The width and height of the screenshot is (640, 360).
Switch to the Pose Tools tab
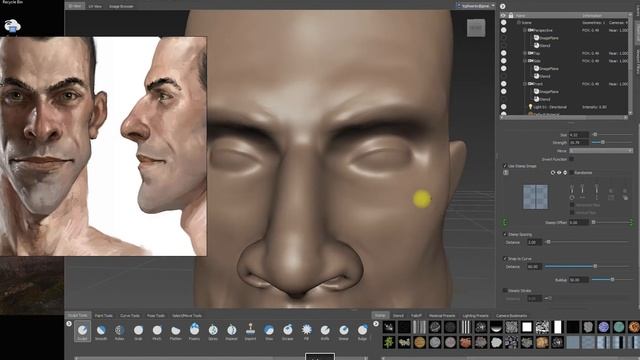click(x=156, y=316)
